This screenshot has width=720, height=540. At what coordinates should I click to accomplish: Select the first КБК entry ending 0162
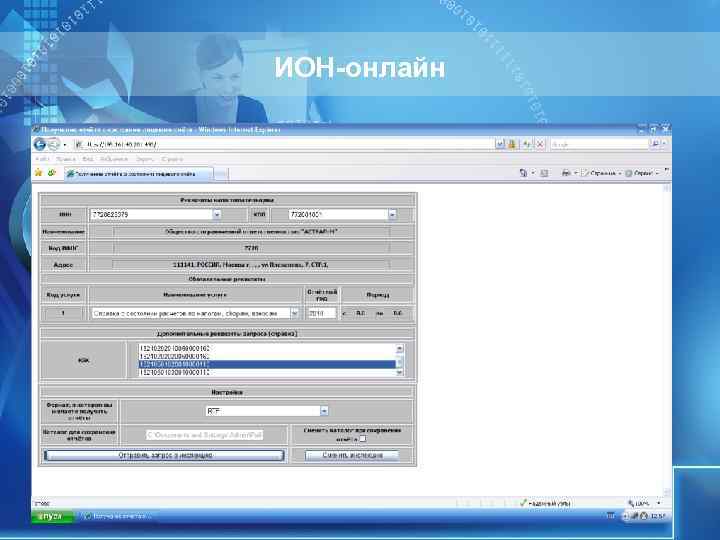coord(266,349)
